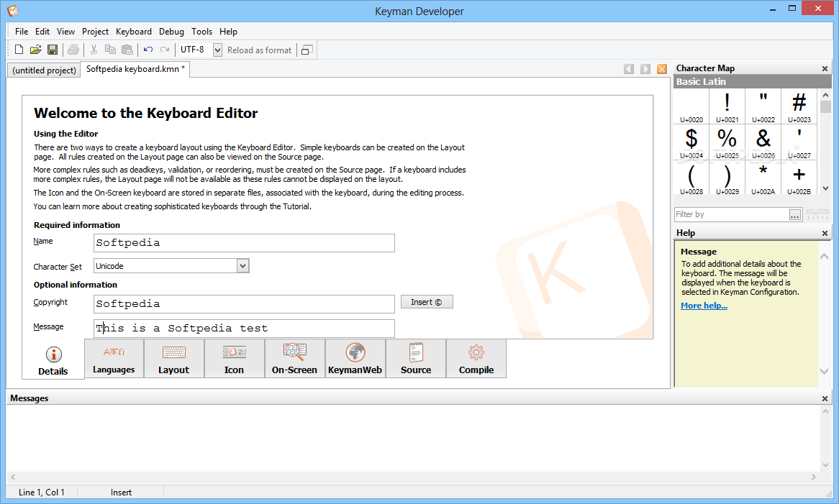Select space character U+0020

click(x=691, y=106)
